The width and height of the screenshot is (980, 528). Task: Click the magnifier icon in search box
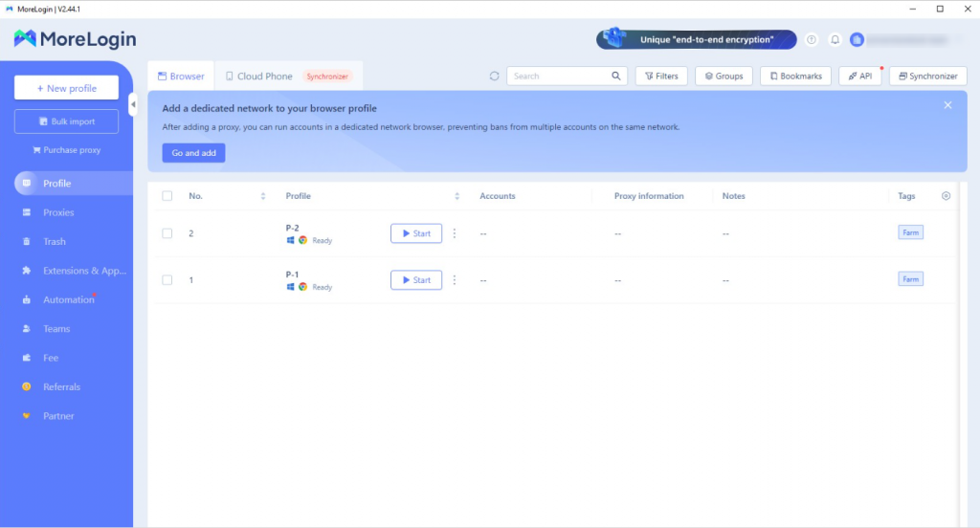click(616, 77)
